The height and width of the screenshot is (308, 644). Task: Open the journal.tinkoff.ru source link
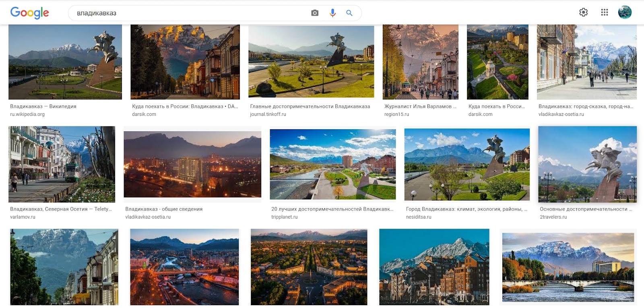[x=268, y=114]
